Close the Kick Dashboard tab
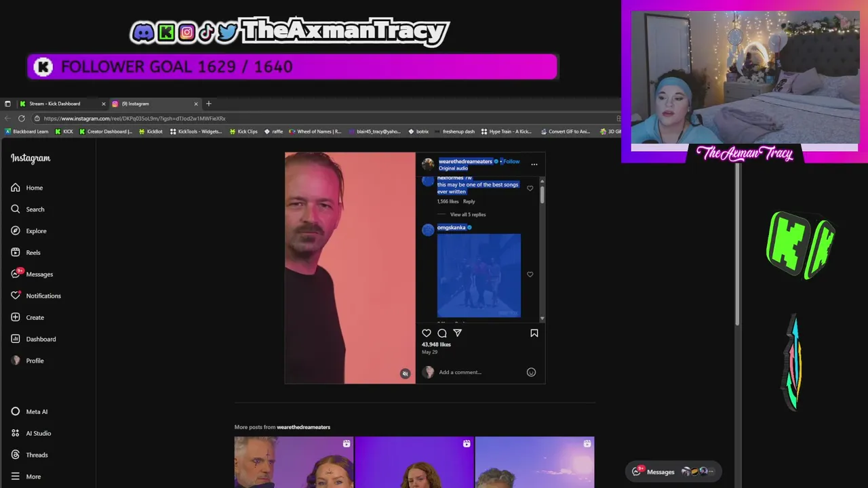The width and height of the screenshot is (868, 488). 103,104
